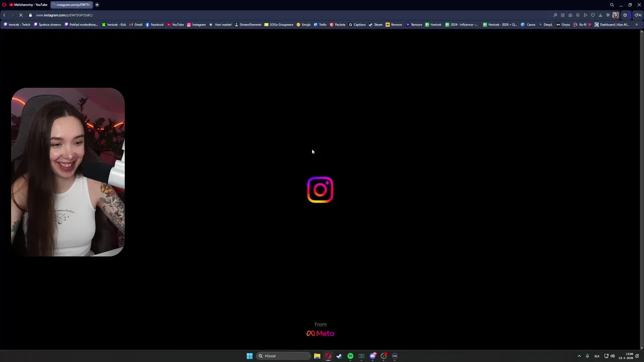Viewport: 644px width, 362px height.
Task: Open Pohľad moderátora bookmark
Action: (x=81, y=25)
